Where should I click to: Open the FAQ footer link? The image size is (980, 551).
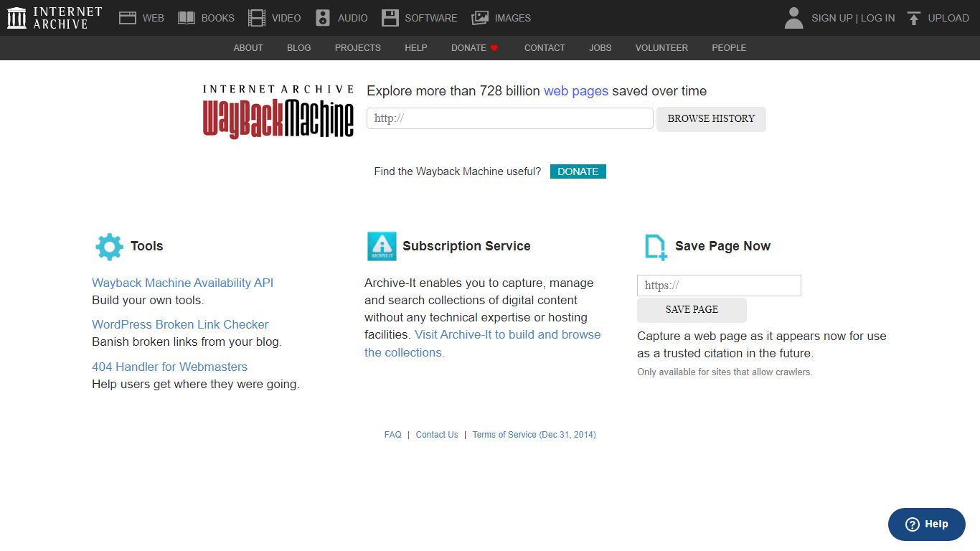(393, 435)
